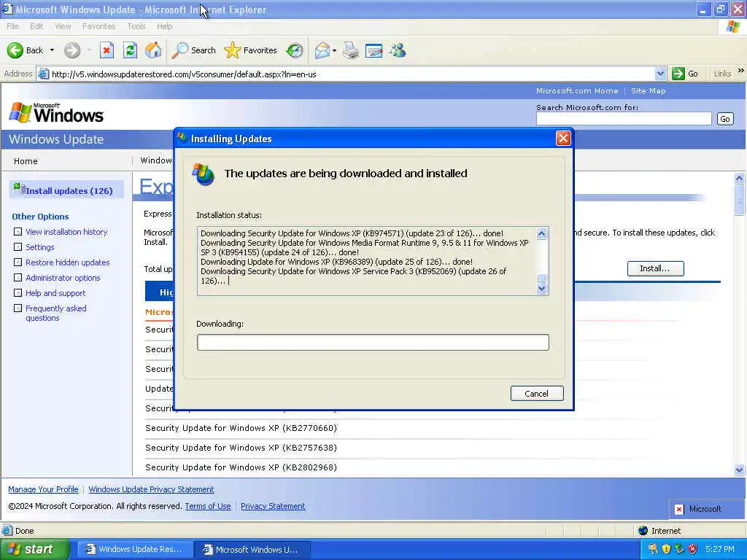Image resolution: width=747 pixels, height=560 pixels.
Task: Click Microsoft.com Home link
Action: tap(577, 90)
